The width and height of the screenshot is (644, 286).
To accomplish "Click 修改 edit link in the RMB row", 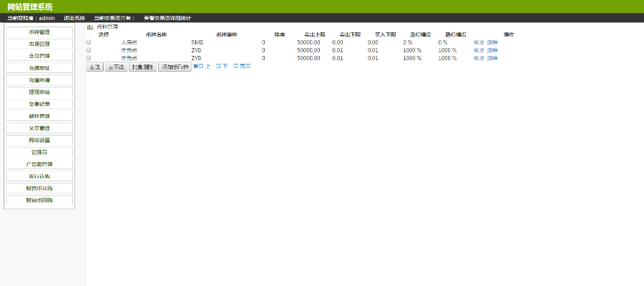I will pyautogui.click(x=479, y=42).
